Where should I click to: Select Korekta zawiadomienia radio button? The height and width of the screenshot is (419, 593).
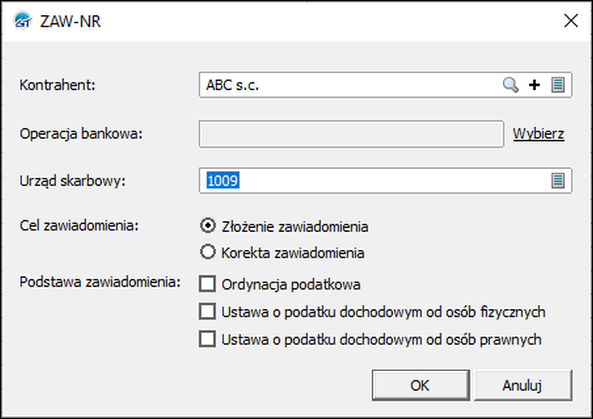tap(208, 252)
